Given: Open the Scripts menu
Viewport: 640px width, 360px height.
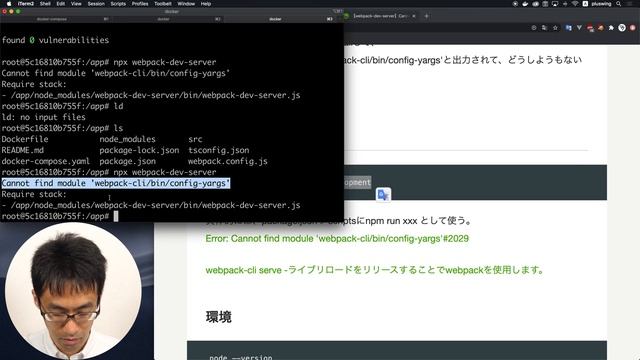Looking at the screenshot, I should (118, 4).
